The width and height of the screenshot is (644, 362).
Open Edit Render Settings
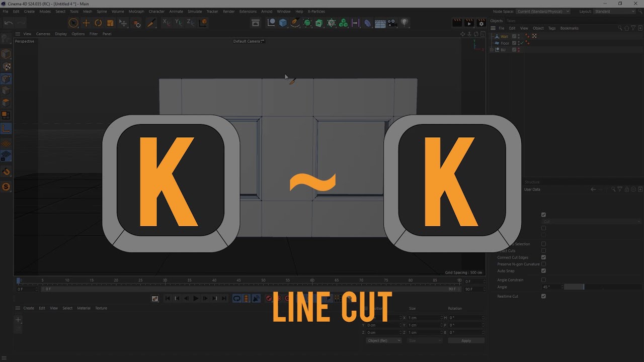pos(481,23)
